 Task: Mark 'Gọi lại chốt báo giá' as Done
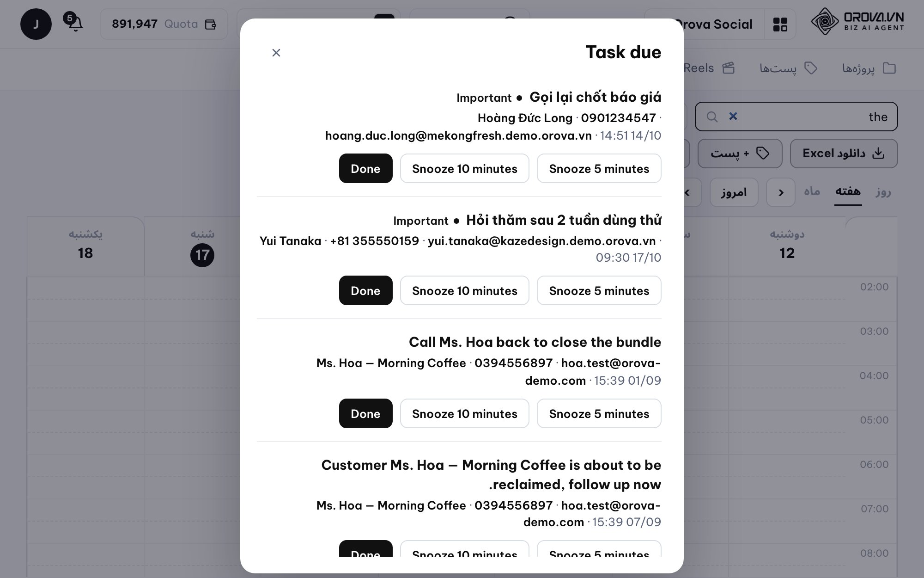pos(365,168)
